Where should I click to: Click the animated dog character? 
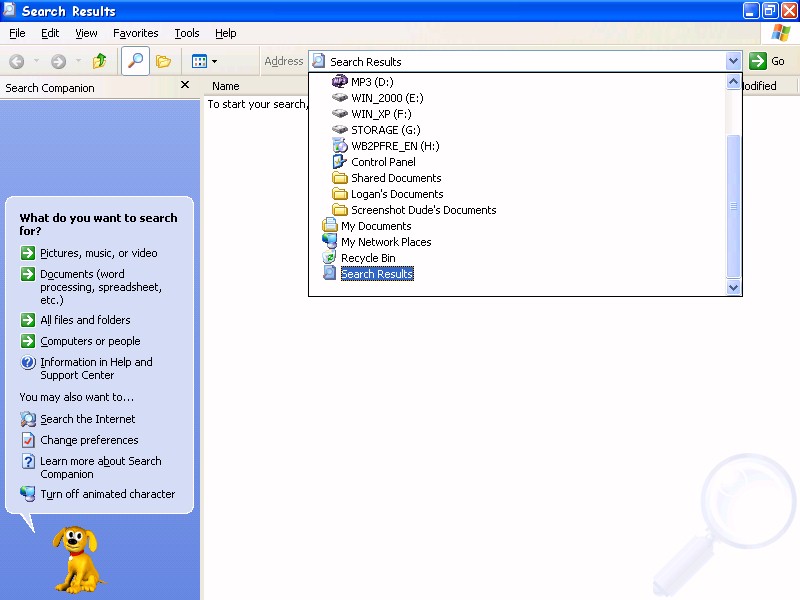[x=77, y=559]
